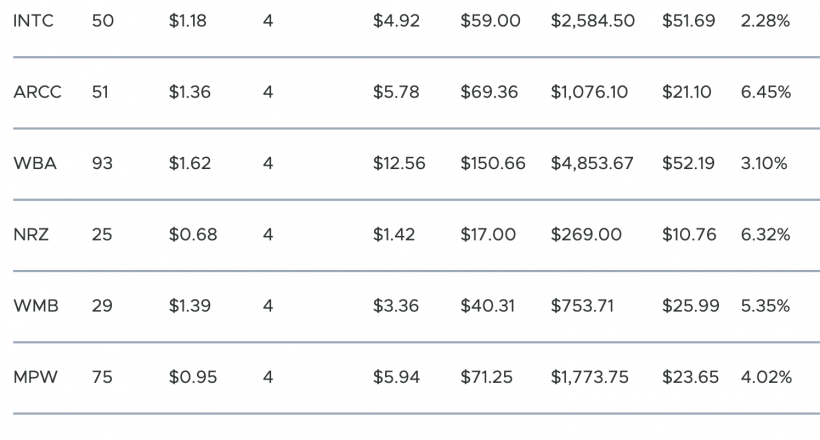Select the WBA ticker cell
This screenshot has width=820, height=440.
coord(35,163)
